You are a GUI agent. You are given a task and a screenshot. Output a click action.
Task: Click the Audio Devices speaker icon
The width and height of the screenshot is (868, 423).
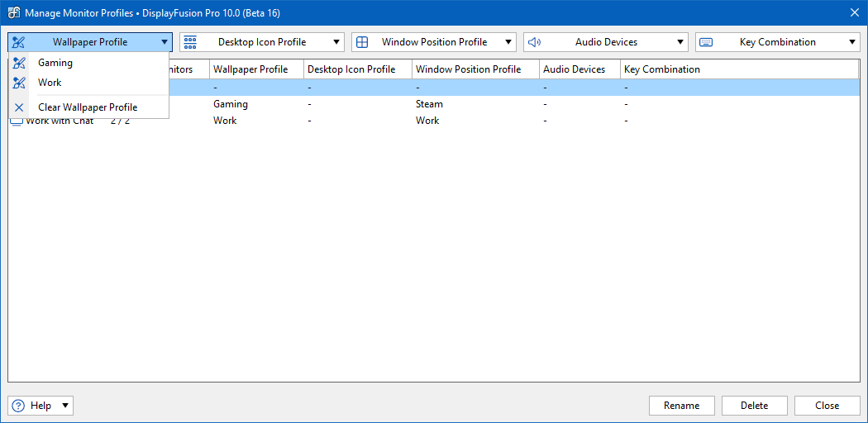534,42
